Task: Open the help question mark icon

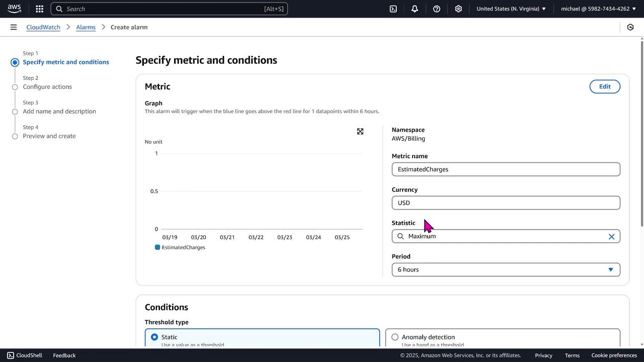Action: tap(437, 9)
